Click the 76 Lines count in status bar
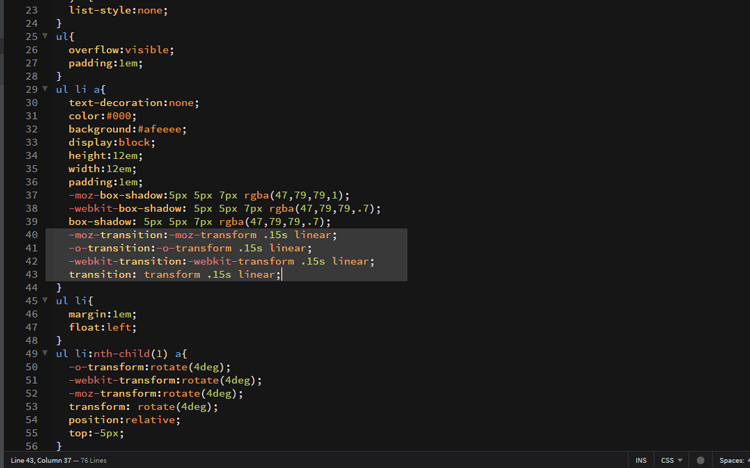The image size is (750, 468). coord(94,460)
